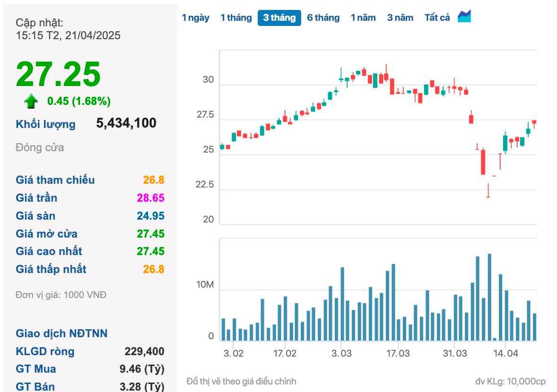The width and height of the screenshot is (557, 392).
Task: Select the Giá tham chiếu row
Action: pyautogui.click(x=54, y=179)
